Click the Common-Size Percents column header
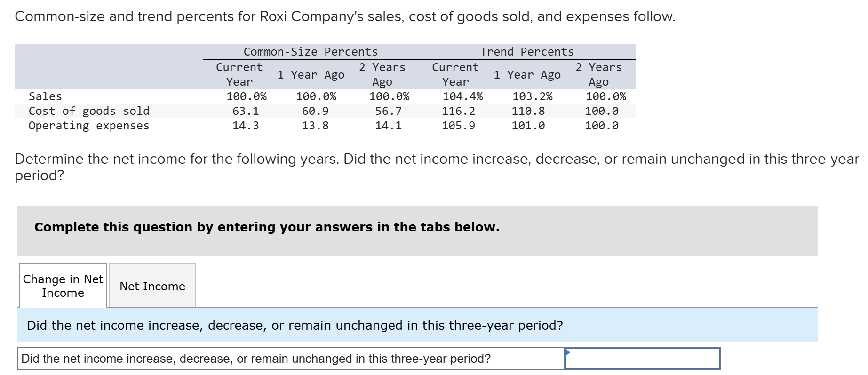 tap(311, 51)
